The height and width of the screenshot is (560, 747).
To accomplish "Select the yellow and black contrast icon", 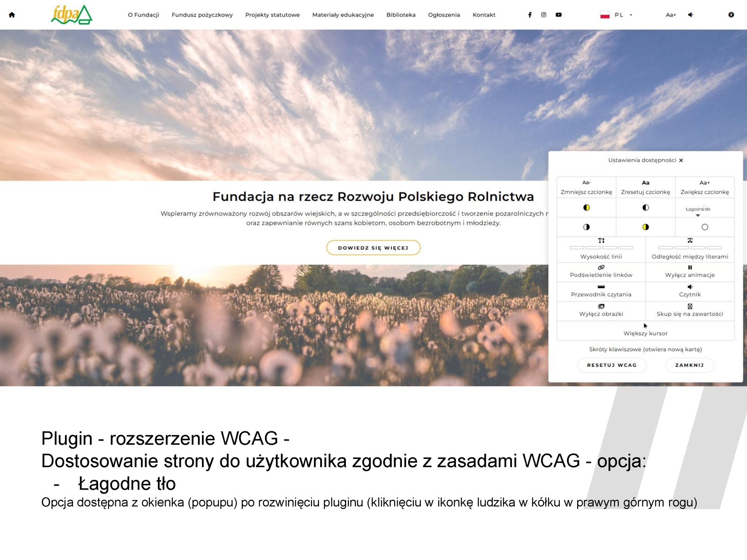I will (x=645, y=227).
